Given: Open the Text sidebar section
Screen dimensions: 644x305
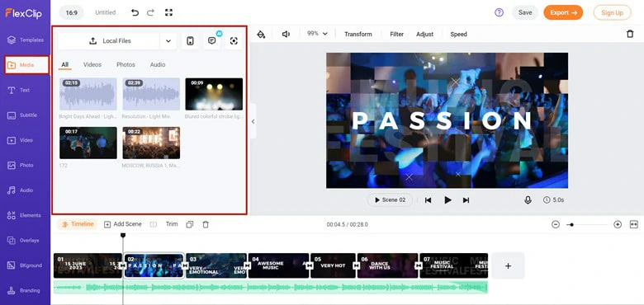Looking at the screenshot, I should coord(18,90).
